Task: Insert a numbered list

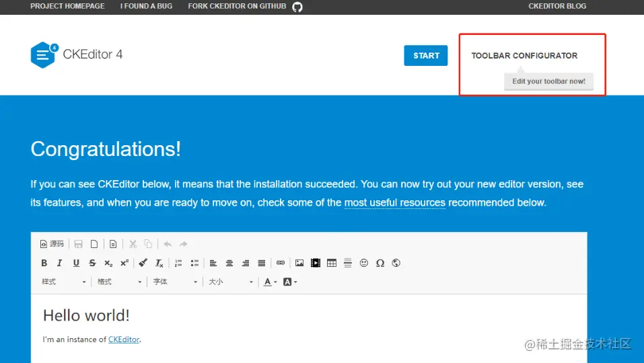Action: [178, 263]
